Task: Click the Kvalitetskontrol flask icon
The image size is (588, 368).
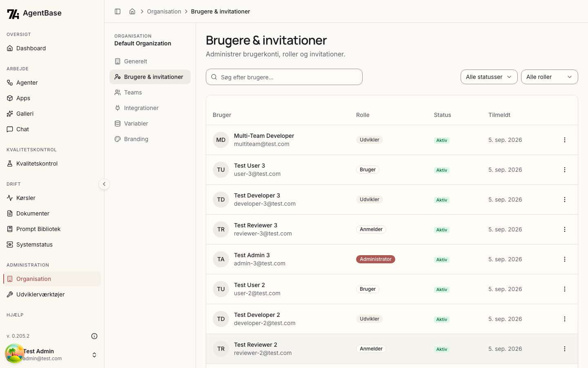Action: 10,164
